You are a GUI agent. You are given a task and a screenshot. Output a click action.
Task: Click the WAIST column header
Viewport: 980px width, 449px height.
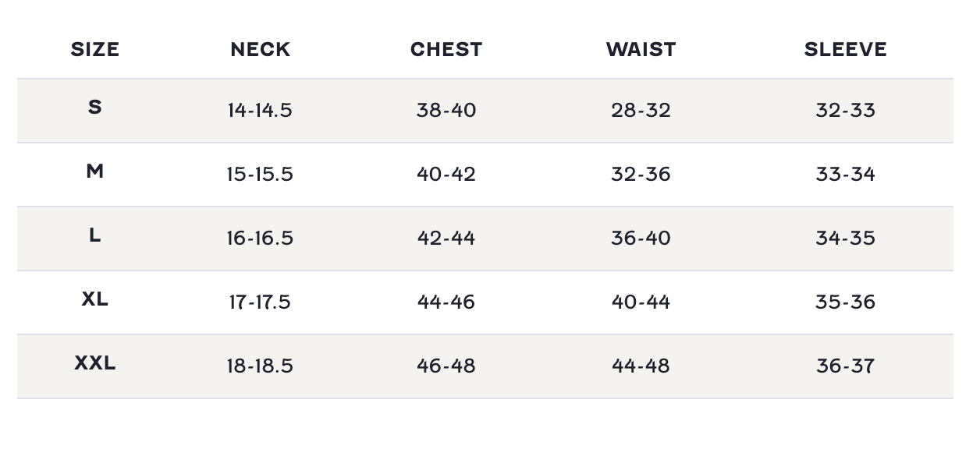(641, 50)
